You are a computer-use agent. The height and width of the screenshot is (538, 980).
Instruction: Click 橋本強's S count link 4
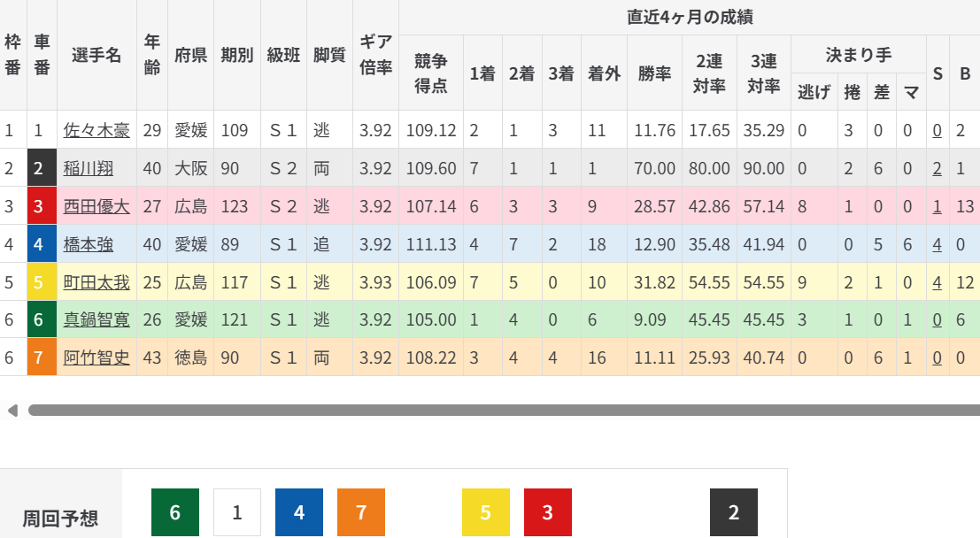point(937,245)
